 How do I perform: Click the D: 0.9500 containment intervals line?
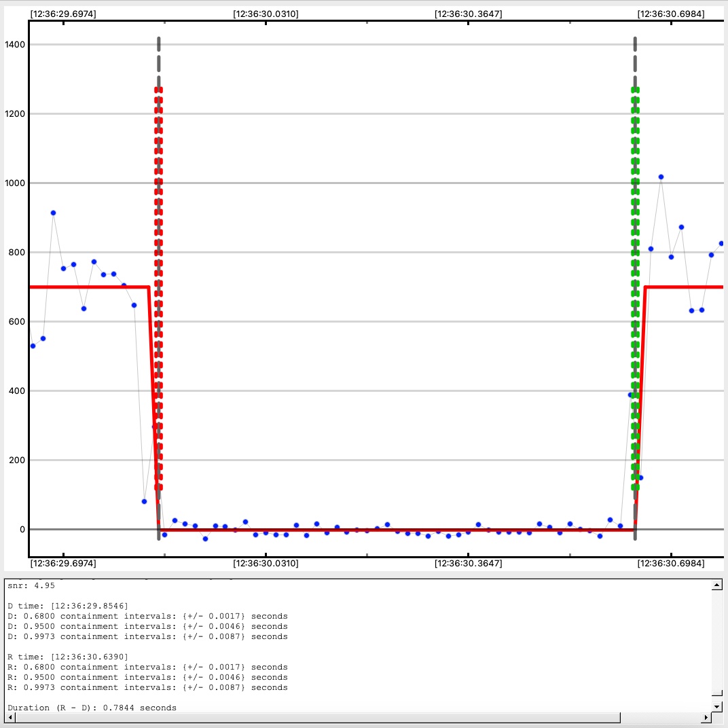[x=147, y=626]
